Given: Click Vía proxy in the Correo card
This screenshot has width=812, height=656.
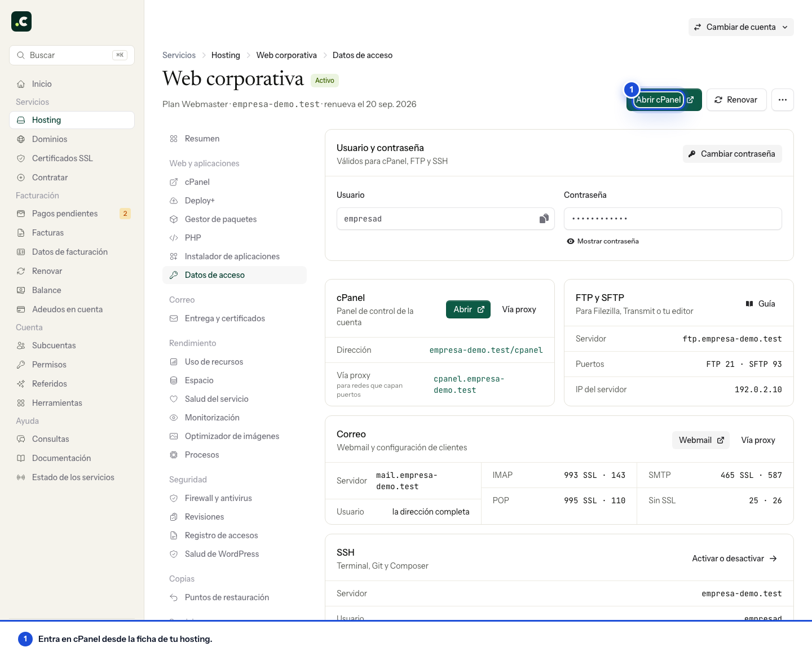Looking at the screenshot, I should (x=758, y=440).
